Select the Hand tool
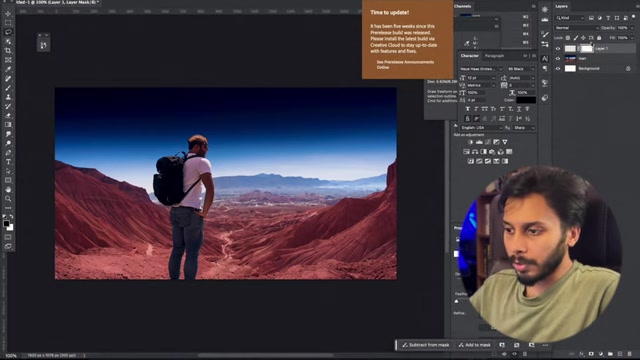Screen dimensions: 640x360 pyautogui.click(x=8, y=190)
